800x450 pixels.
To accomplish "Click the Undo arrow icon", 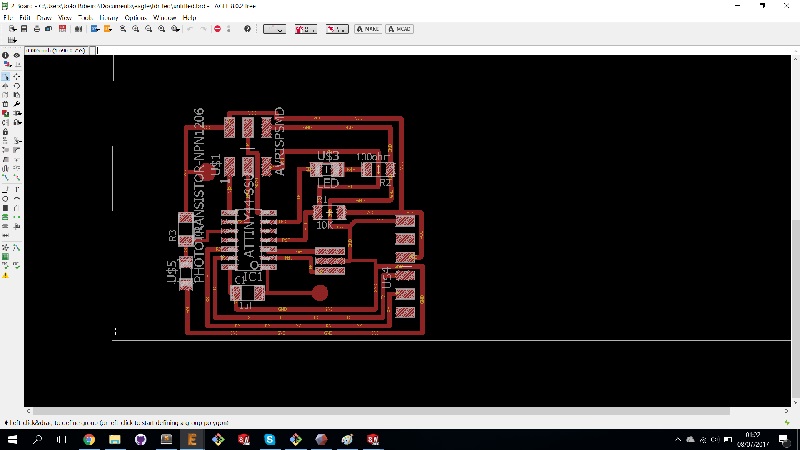I will pos(190,29).
